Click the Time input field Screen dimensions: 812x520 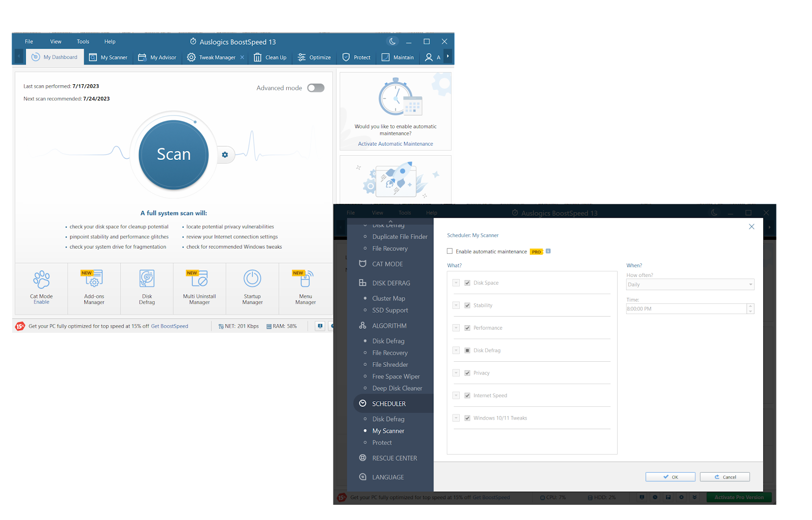[x=686, y=308]
